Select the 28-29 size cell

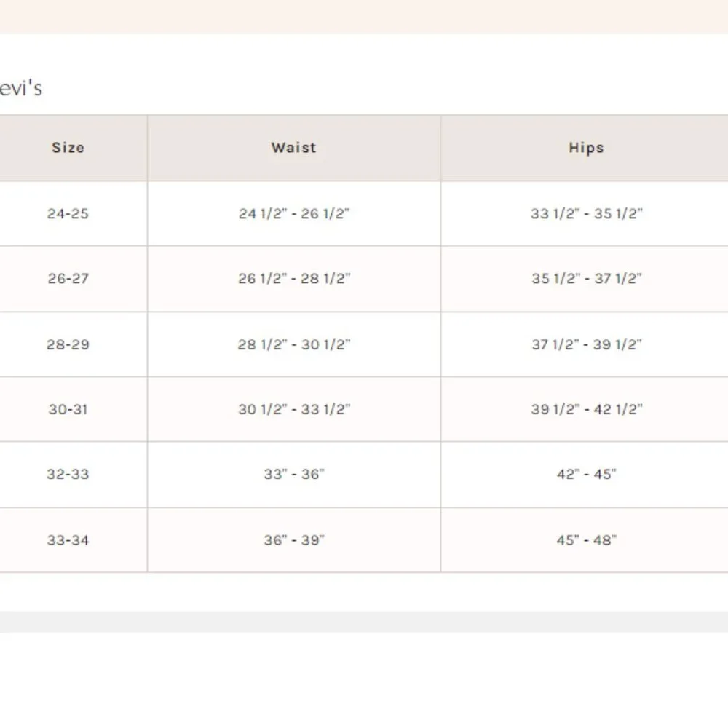68,344
